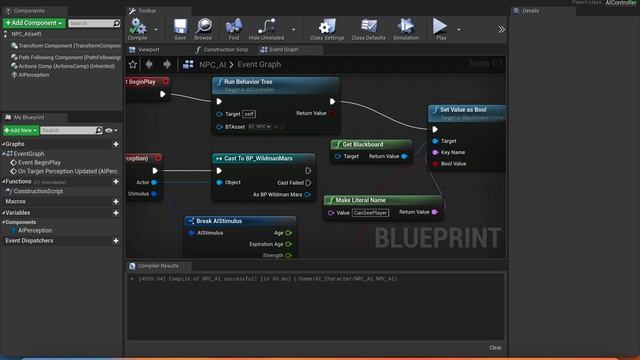Navigate back in graph history
Screen dimensions: 640x360
point(149,64)
